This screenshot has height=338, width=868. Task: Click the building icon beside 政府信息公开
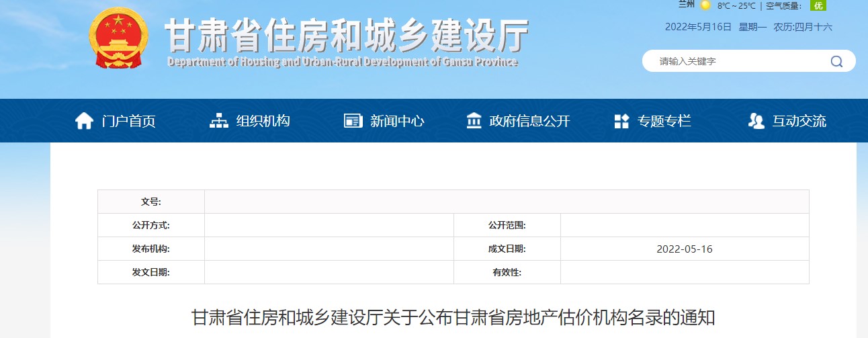pyautogui.click(x=474, y=121)
